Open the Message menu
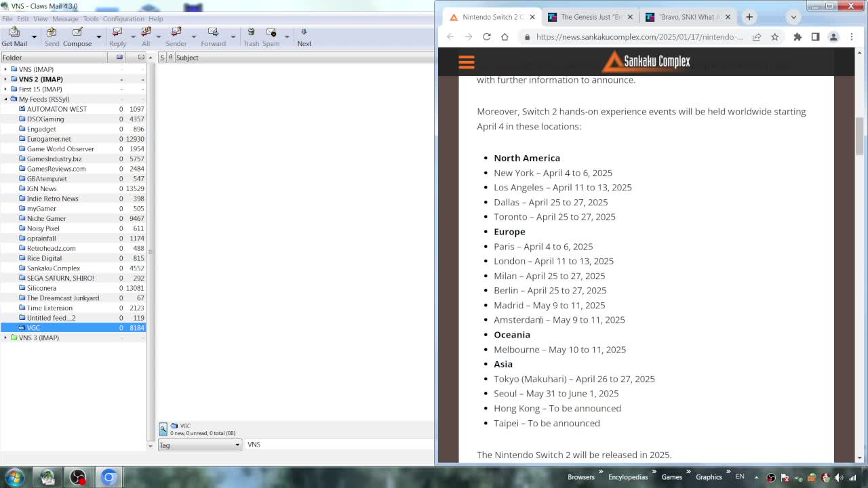Screen dimensions: 868x488 (66, 19)
